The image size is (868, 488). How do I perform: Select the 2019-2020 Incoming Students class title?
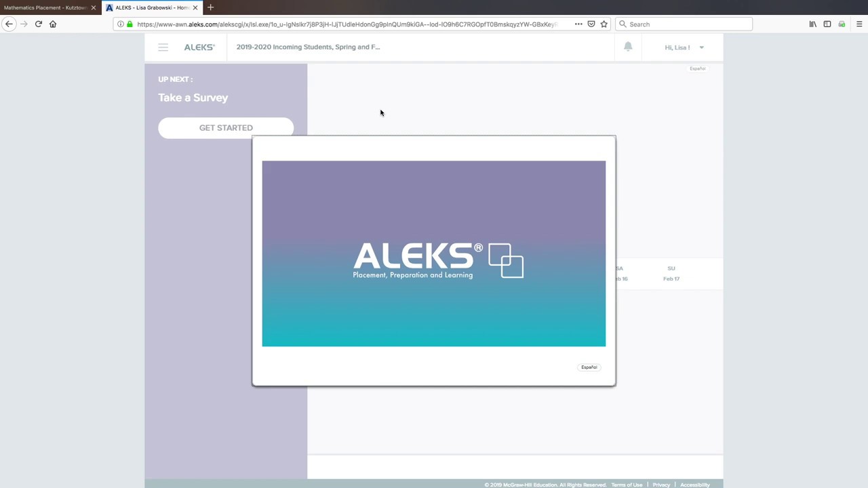308,47
